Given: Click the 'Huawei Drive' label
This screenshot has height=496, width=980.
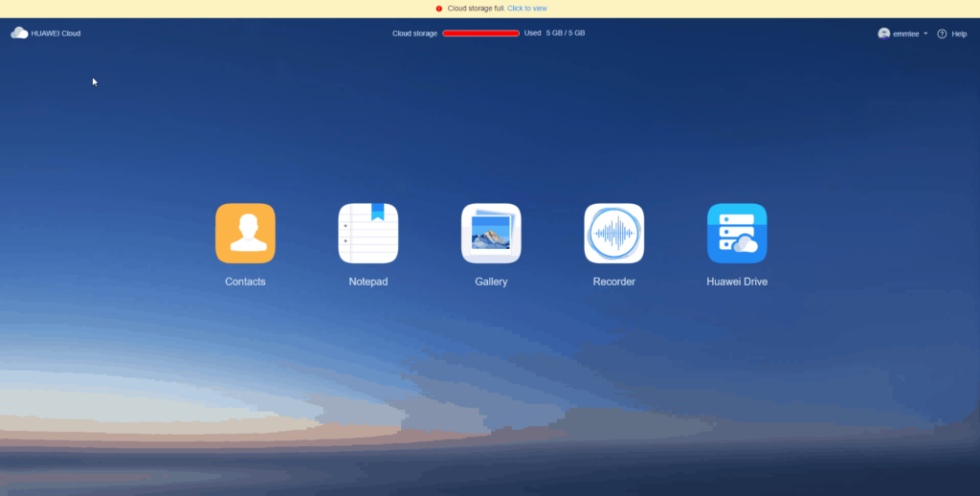Looking at the screenshot, I should click(737, 282).
